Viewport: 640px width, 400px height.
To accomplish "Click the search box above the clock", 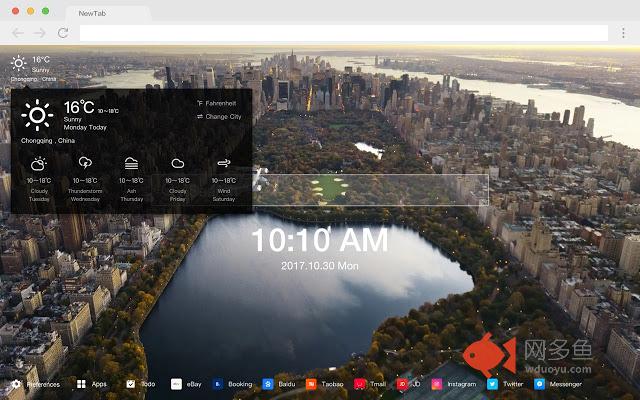I will (370, 189).
